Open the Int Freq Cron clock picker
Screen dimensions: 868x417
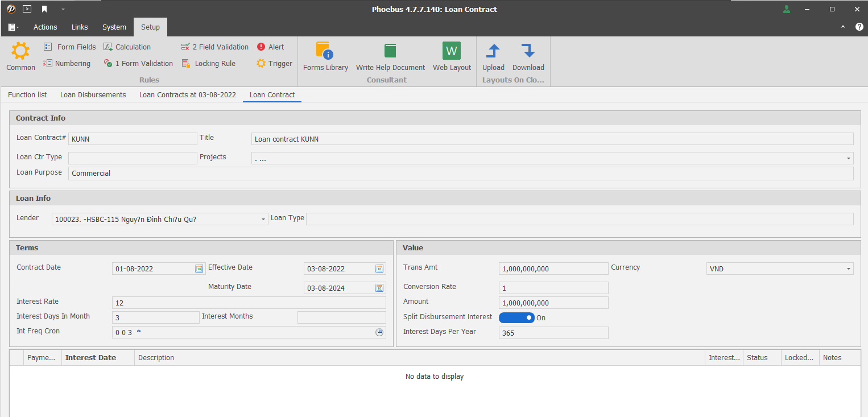pos(379,332)
